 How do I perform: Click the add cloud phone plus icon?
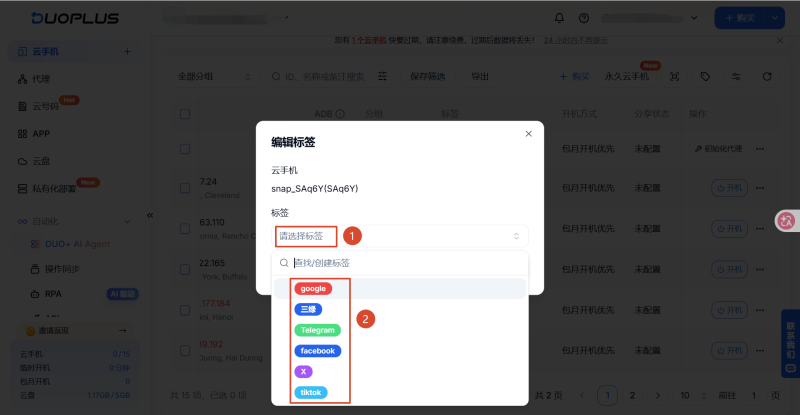[x=128, y=52]
